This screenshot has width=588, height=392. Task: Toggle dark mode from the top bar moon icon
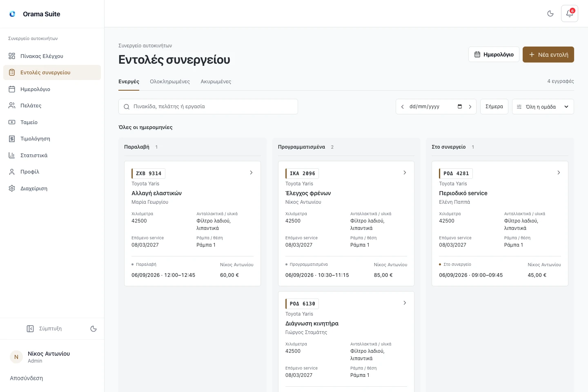(550, 13)
